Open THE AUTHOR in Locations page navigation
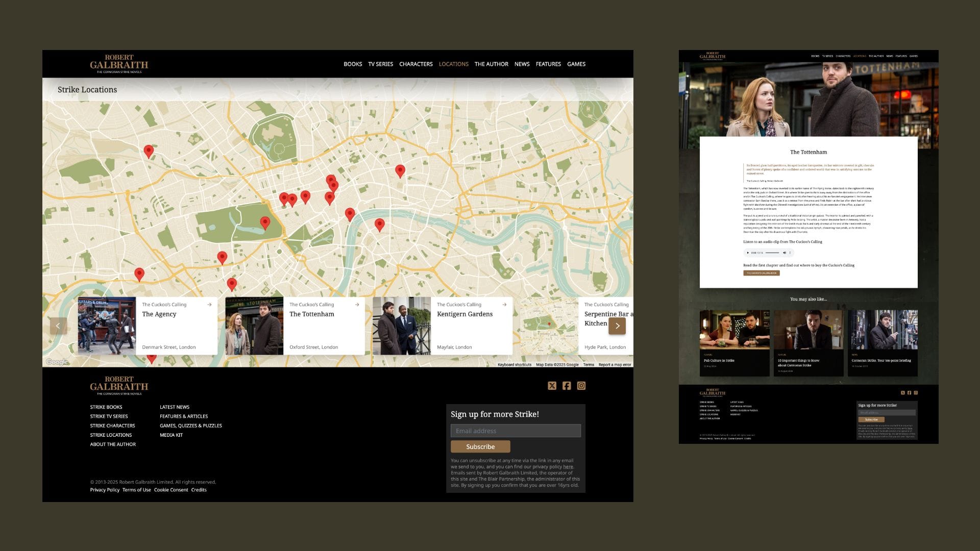 (492, 64)
